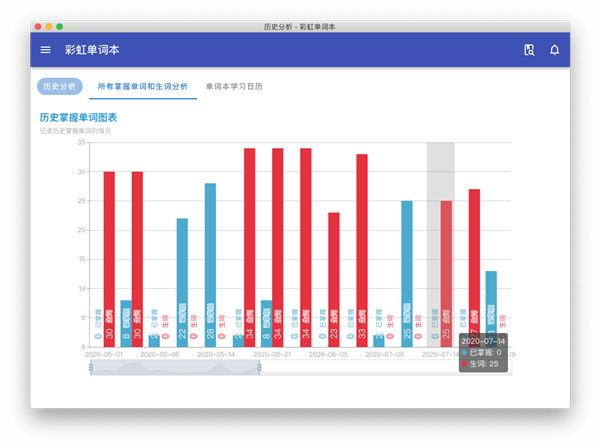Image resolution: width=600 pixels, height=448 pixels.
Task: Open notifications via the bell icon
Action: 554,50
